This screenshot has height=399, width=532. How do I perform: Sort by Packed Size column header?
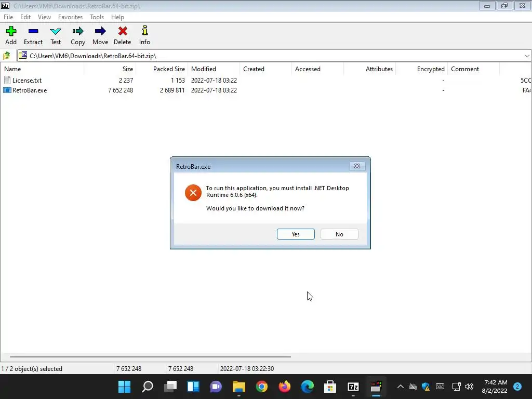162,69
